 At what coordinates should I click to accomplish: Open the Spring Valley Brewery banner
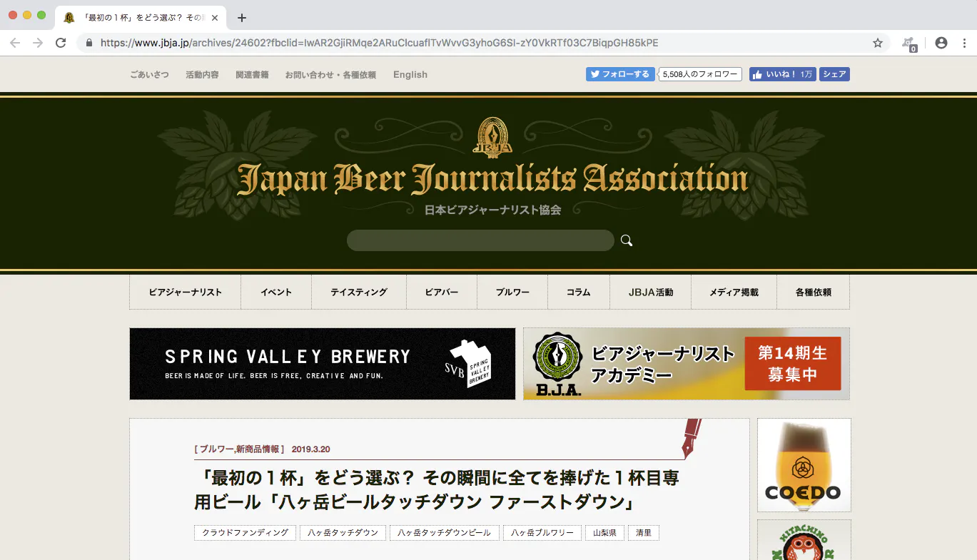point(322,364)
